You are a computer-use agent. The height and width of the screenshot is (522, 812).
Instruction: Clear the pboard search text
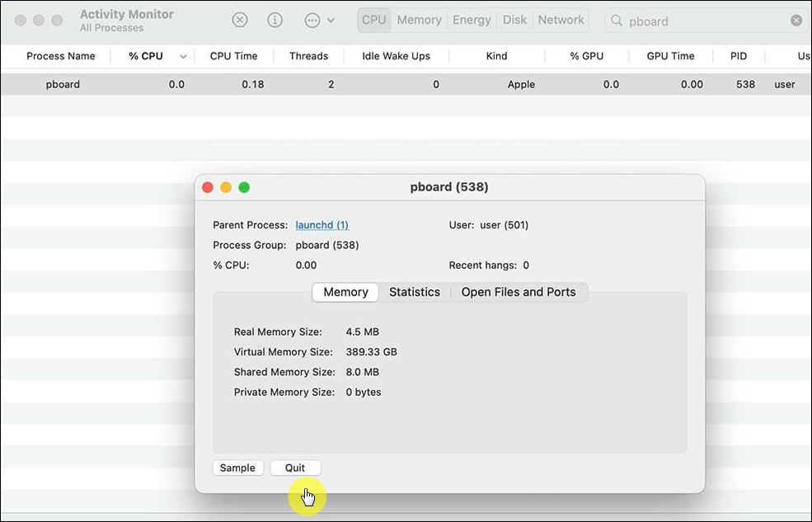tap(796, 20)
